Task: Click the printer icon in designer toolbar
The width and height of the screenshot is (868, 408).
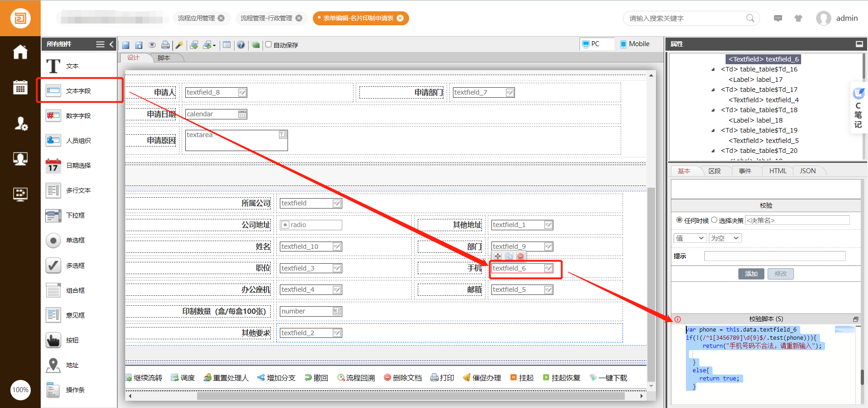Action: [165, 45]
